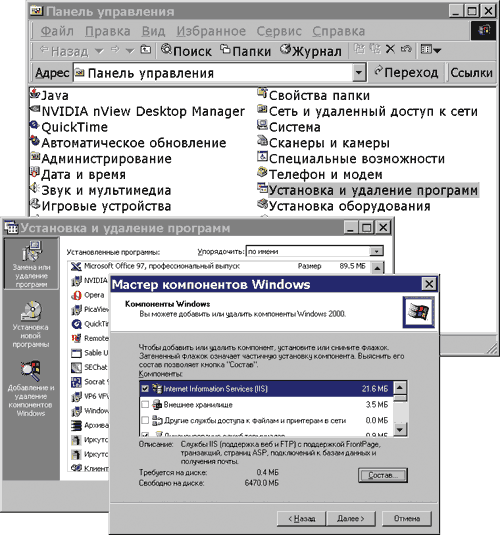
Task: Click the Отмена wizard button
Action: tap(407, 519)
